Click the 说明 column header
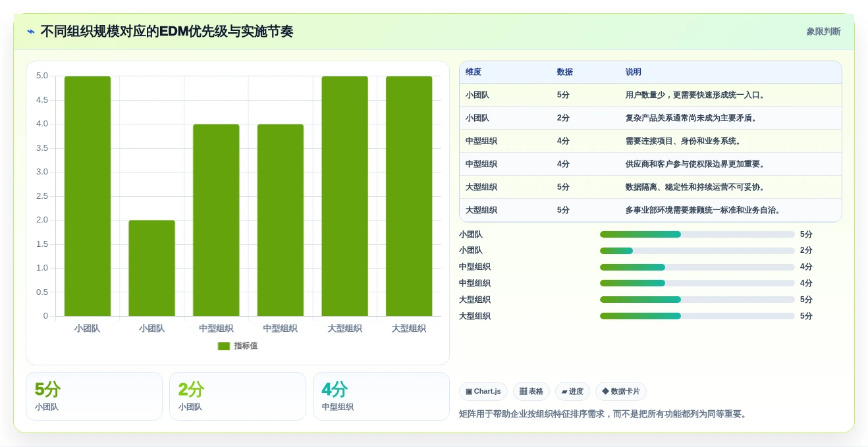 [x=634, y=72]
